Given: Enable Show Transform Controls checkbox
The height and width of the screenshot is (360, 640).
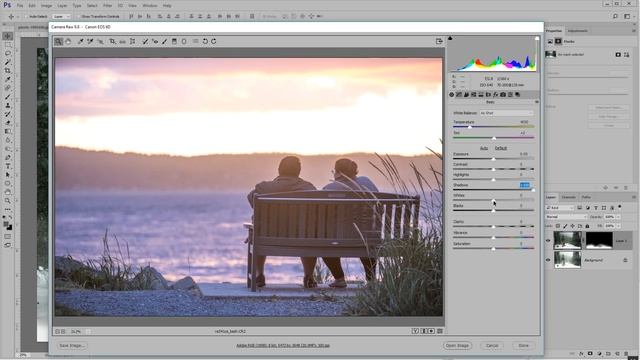Looking at the screenshot, I should (78, 16).
